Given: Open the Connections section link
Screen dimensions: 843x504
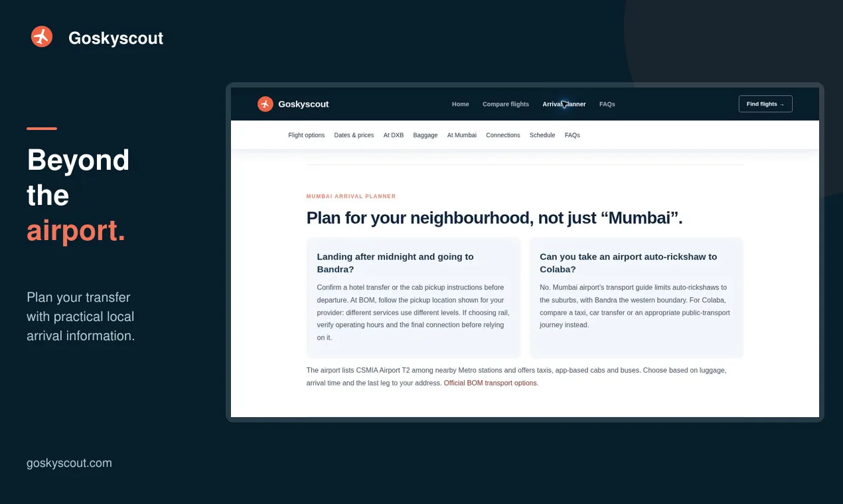Looking at the screenshot, I should [503, 135].
